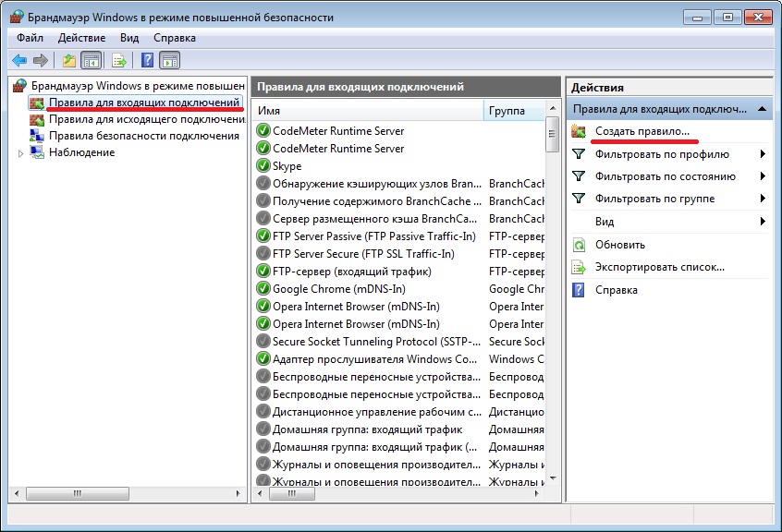Select the root Брандмауэр Windows tree node

click(x=138, y=86)
